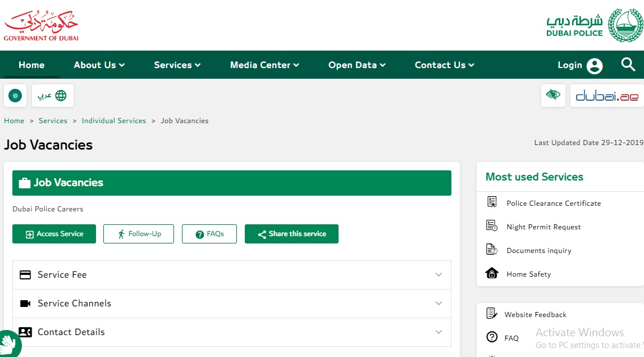Open Night Permit Request service link
This screenshot has height=357, width=644.
point(544,227)
